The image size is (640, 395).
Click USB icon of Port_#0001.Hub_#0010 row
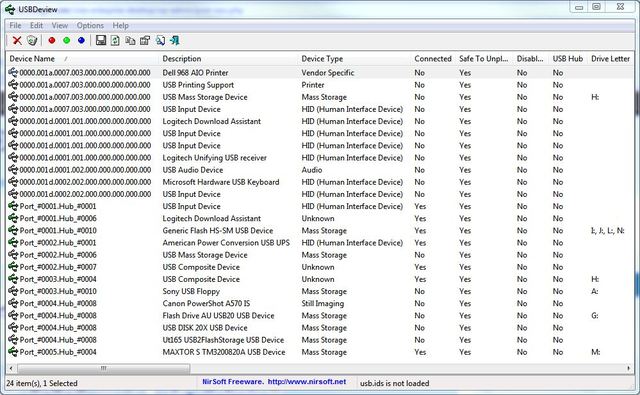13,231
